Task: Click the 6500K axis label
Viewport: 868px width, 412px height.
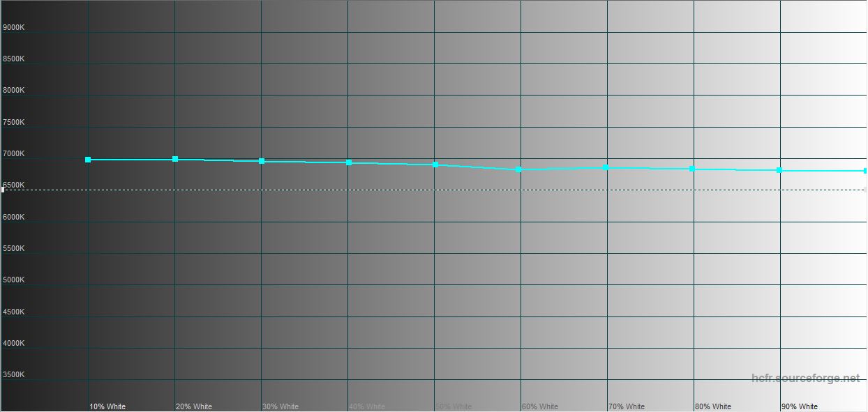Action: [x=14, y=185]
